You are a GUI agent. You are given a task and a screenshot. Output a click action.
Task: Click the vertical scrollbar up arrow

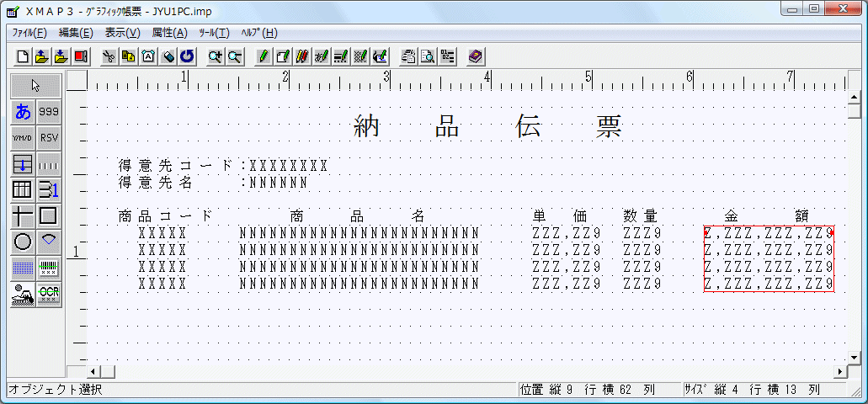click(855, 98)
